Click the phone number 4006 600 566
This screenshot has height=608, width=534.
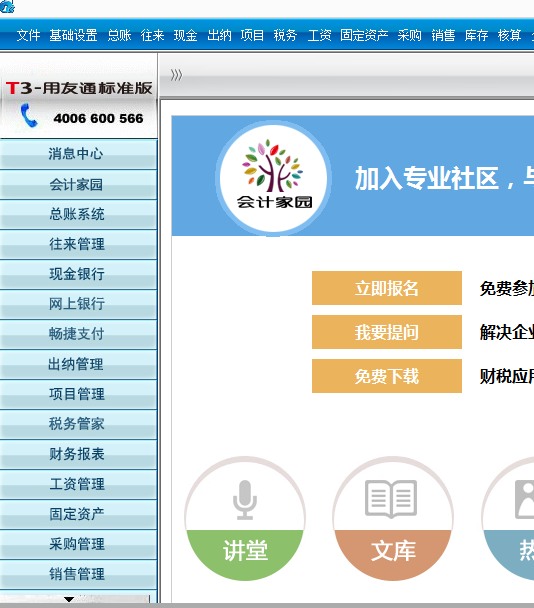[99, 118]
